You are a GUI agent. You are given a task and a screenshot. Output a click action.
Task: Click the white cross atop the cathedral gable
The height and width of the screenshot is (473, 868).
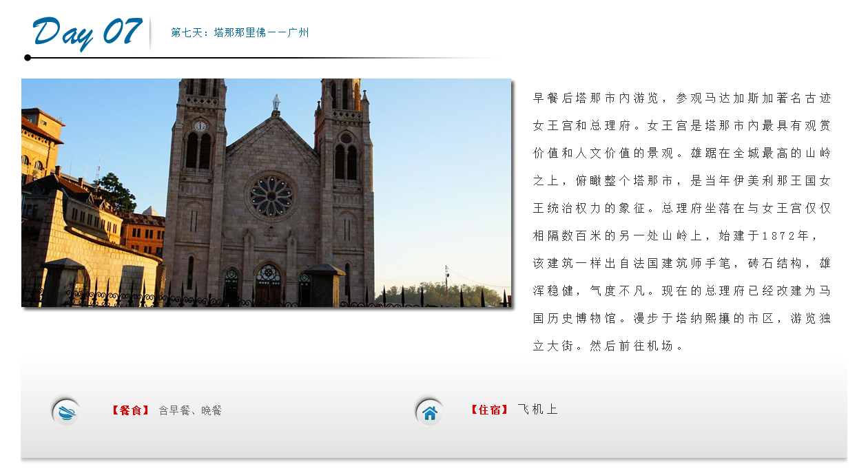(276, 103)
